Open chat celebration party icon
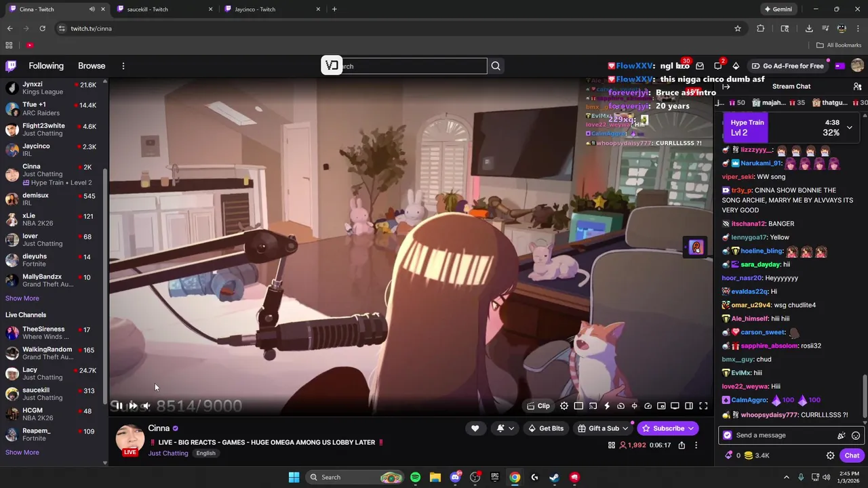868x488 pixels. click(842, 436)
